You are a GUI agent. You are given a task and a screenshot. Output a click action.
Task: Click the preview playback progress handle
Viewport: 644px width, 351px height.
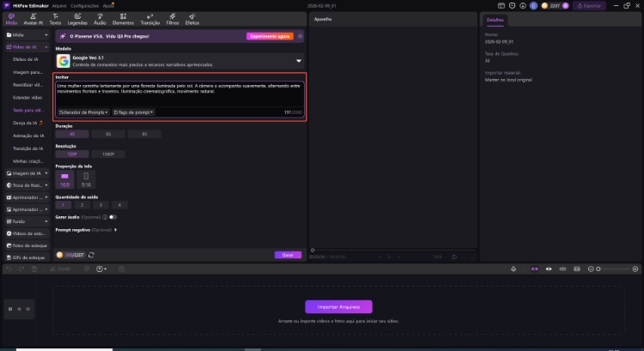pos(313,250)
